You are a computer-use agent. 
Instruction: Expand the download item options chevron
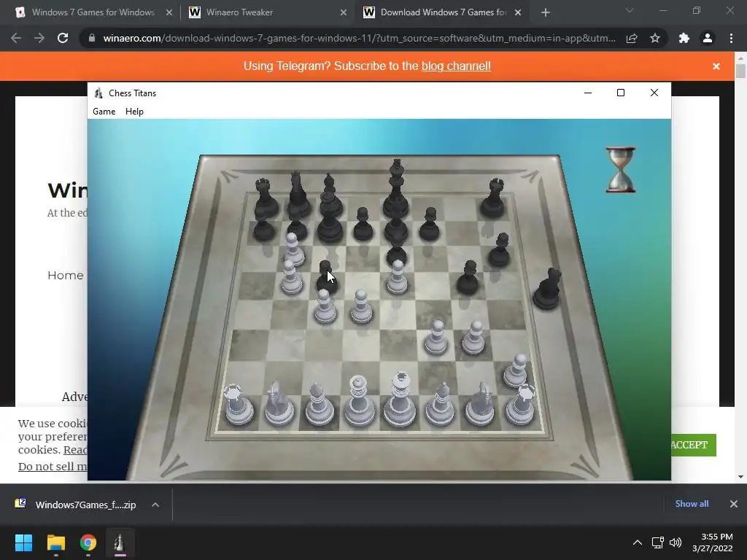155,505
